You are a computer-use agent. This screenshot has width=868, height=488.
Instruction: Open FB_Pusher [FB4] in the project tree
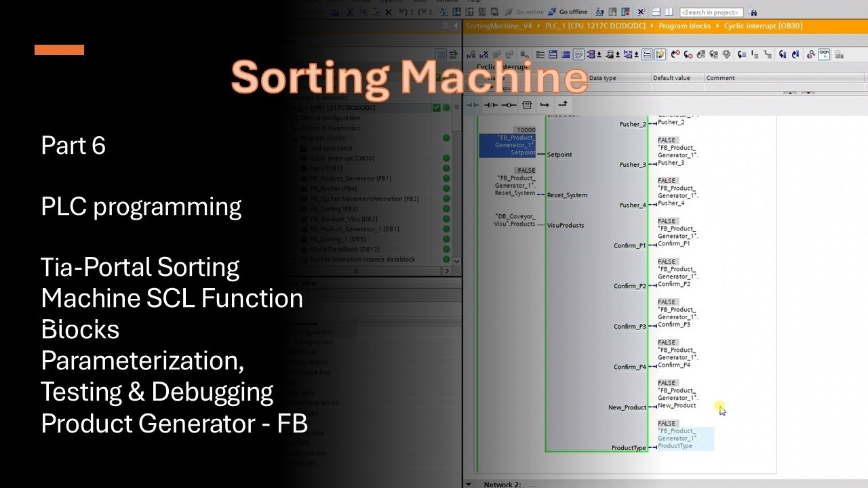click(333, 189)
